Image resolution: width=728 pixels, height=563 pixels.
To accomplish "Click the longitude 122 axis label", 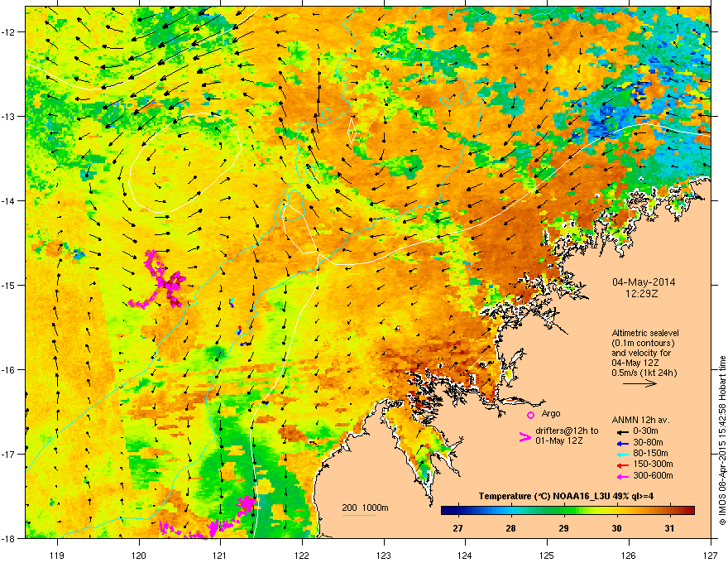I will coord(302,555).
